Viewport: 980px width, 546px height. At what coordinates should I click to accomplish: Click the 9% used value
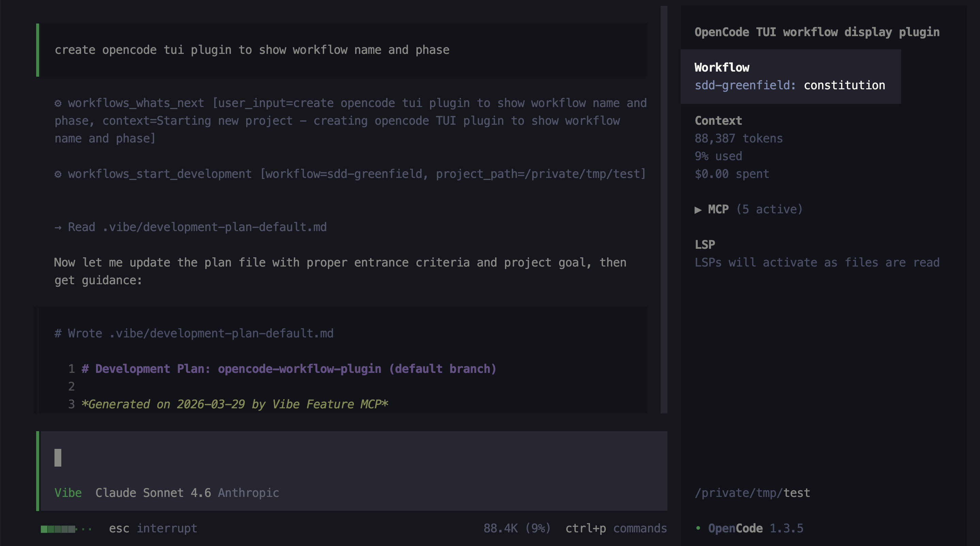[718, 156]
